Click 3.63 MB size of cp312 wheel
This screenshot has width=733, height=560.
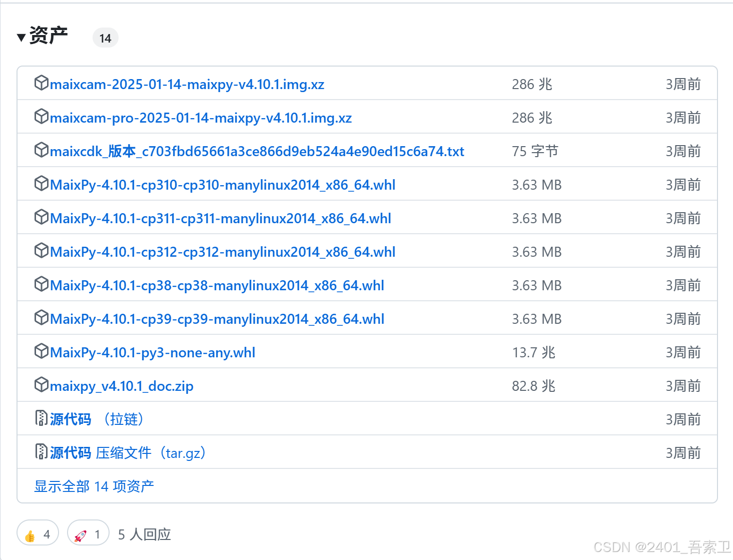(537, 252)
